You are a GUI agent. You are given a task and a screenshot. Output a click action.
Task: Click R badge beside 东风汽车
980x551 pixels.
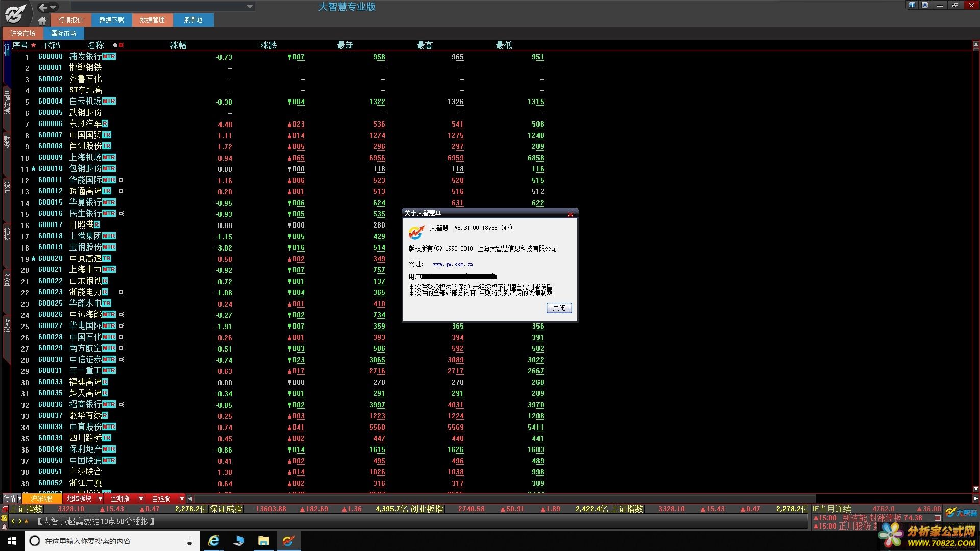[x=105, y=123]
